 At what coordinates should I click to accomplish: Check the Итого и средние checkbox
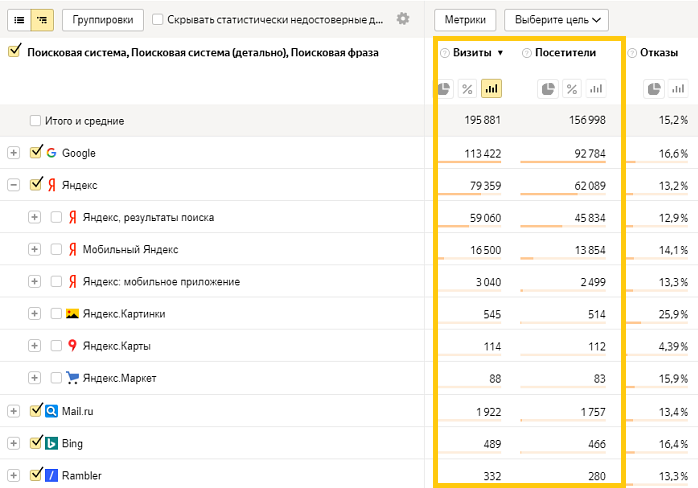click(35, 121)
